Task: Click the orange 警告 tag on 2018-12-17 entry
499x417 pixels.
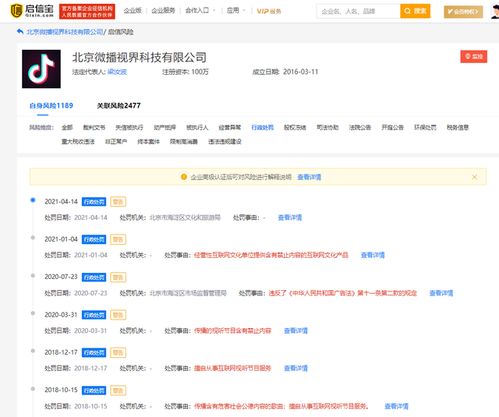Action: click(x=118, y=352)
